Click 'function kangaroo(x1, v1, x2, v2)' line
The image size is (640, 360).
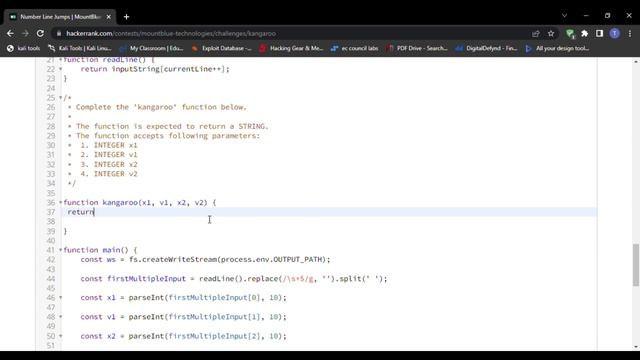[x=140, y=202]
